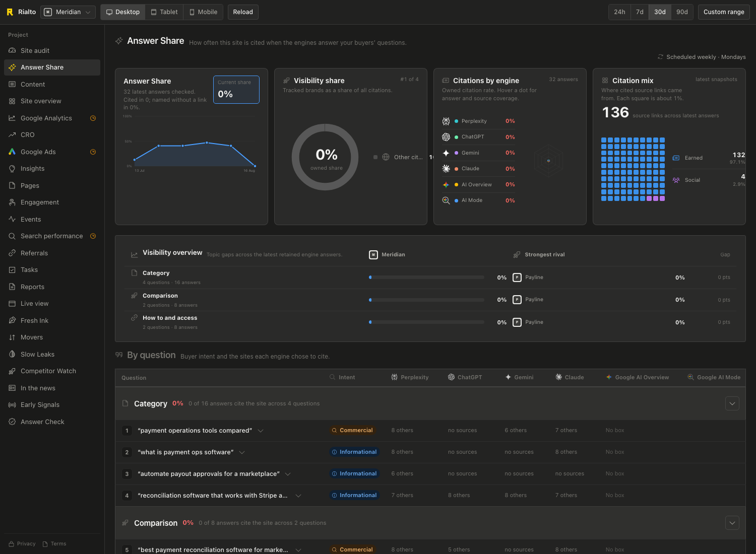Select the 90d time range
Screen dimensions: 756x554
(682, 12)
